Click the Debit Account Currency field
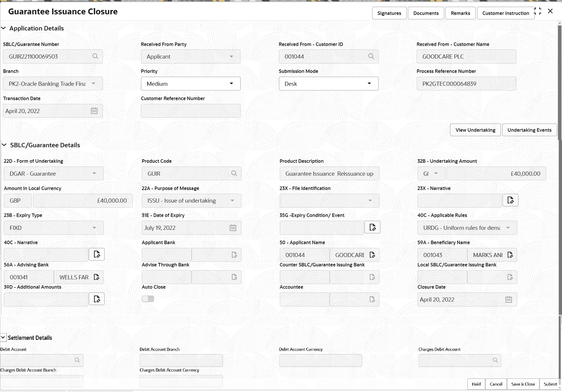Image resolution: width=562 pixels, height=392 pixels. tap(321, 360)
